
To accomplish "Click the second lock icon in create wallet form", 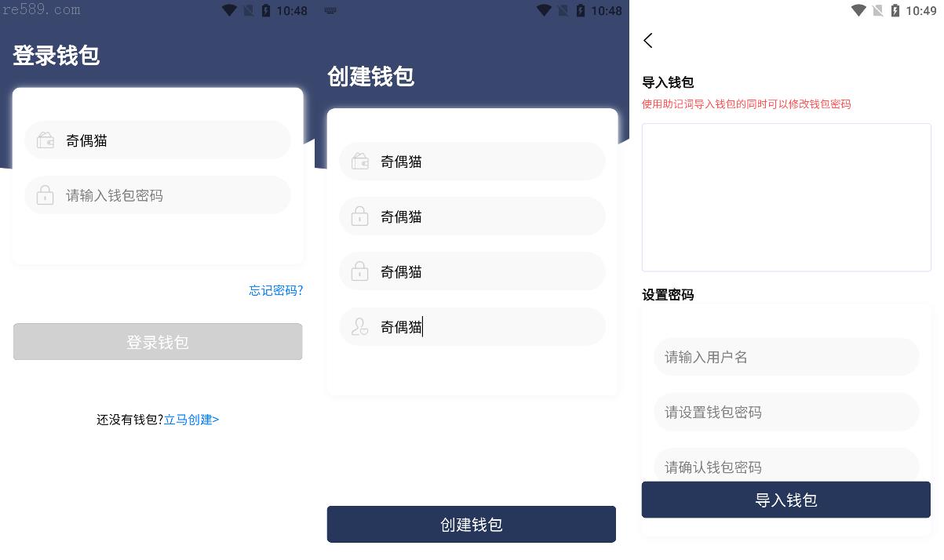I will pos(360,271).
